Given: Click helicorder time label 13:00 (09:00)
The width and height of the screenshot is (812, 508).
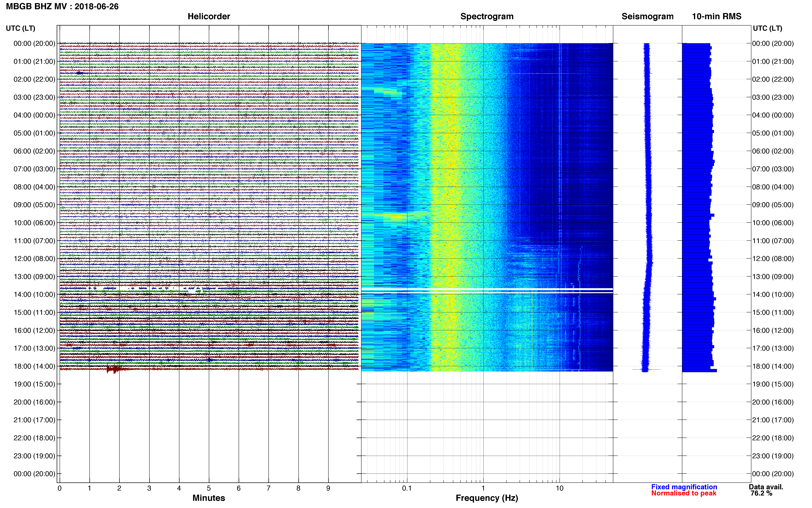Looking at the screenshot, I should coord(34,277).
